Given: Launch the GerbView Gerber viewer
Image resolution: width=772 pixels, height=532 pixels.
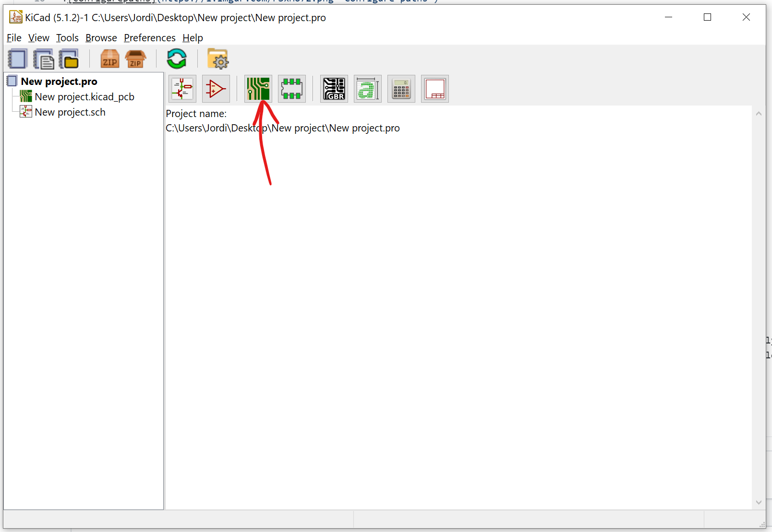Looking at the screenshot, I should [x=334, y=89].
